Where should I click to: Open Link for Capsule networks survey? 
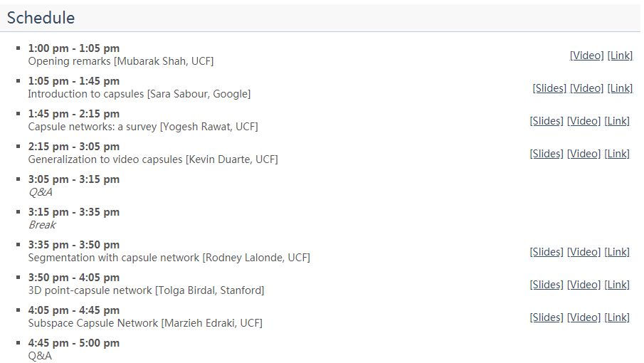coord(617,121)
